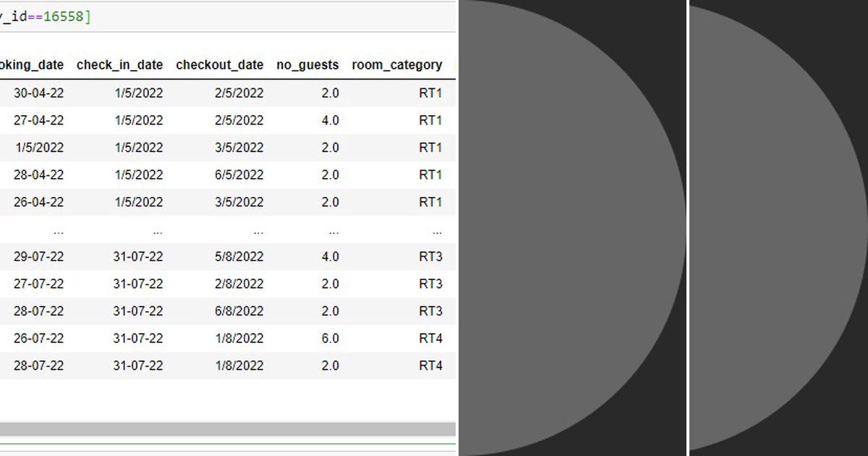Click checkout date 6/8/2022
Image resolution: width=868 pixels, height=456 pixels.
[239, 311]
